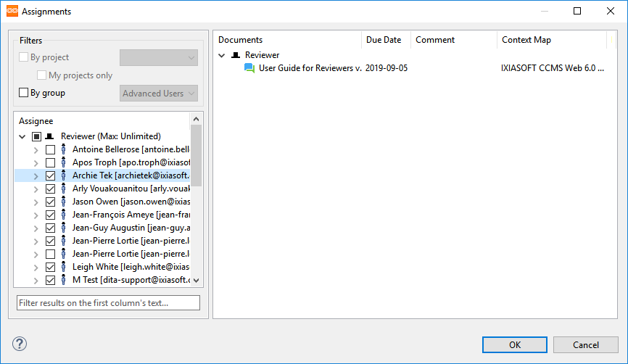
Task: Expand the Antoine Bellerose tree row
Action: pyautogui.click(x=36, y=150)
